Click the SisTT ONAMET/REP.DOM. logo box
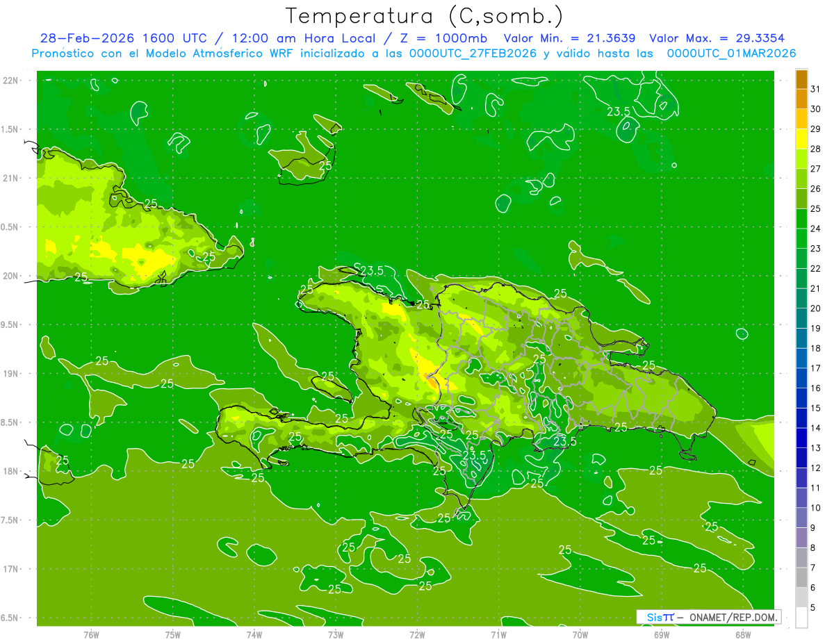834x644 pixels. [708, 617]
